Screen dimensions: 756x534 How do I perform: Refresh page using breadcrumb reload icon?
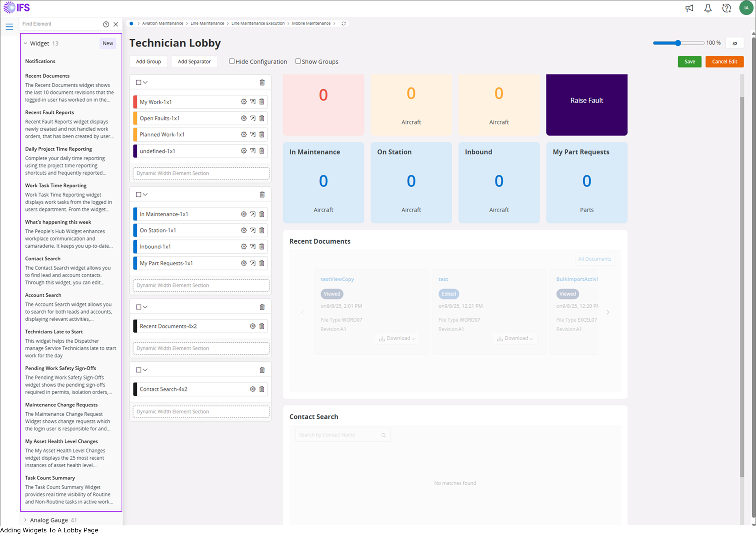pos(343,24)
